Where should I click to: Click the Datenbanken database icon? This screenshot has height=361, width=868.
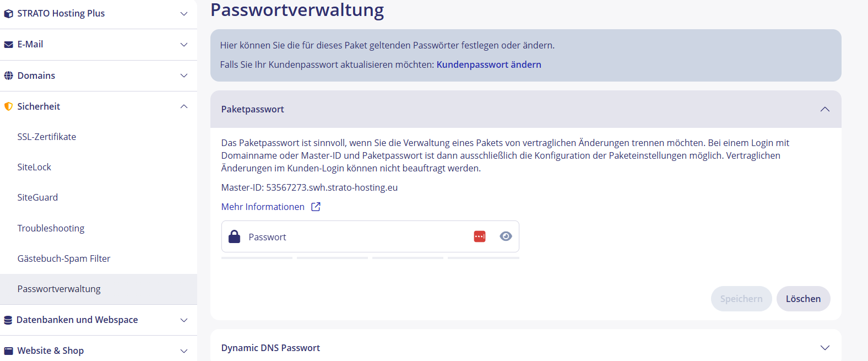[8, 320]
